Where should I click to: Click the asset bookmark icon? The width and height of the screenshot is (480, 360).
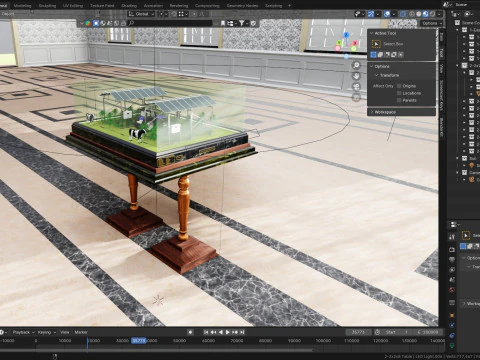223,23
